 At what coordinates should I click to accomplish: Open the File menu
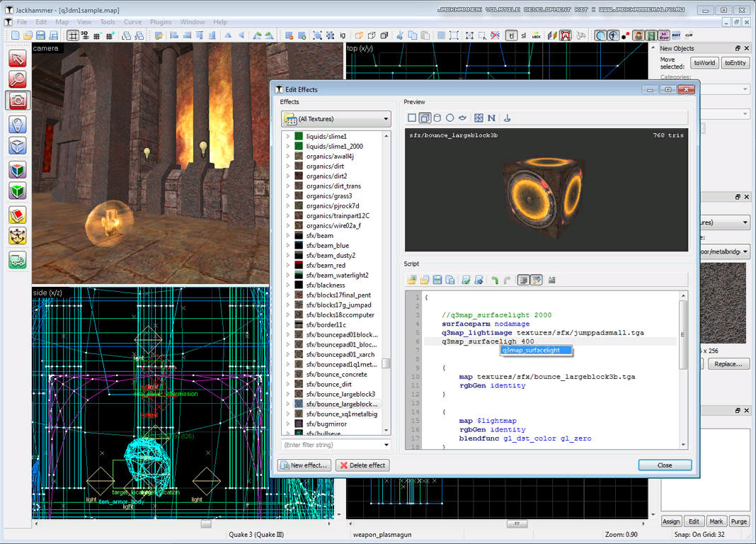pyautogui.click(x=22, y=22)
